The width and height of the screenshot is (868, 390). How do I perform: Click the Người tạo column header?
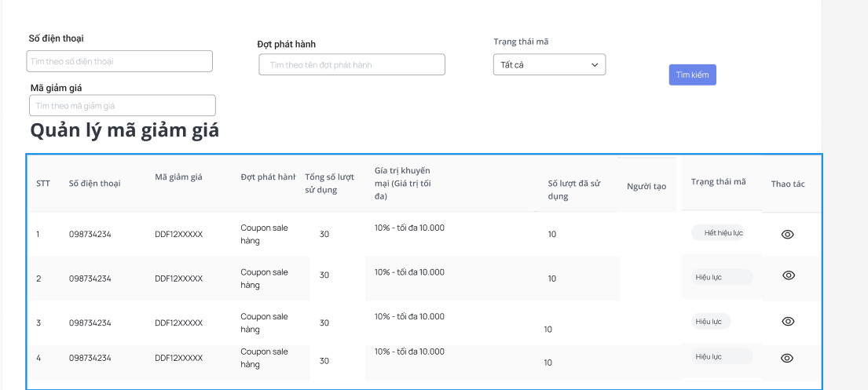pos(646,187)
